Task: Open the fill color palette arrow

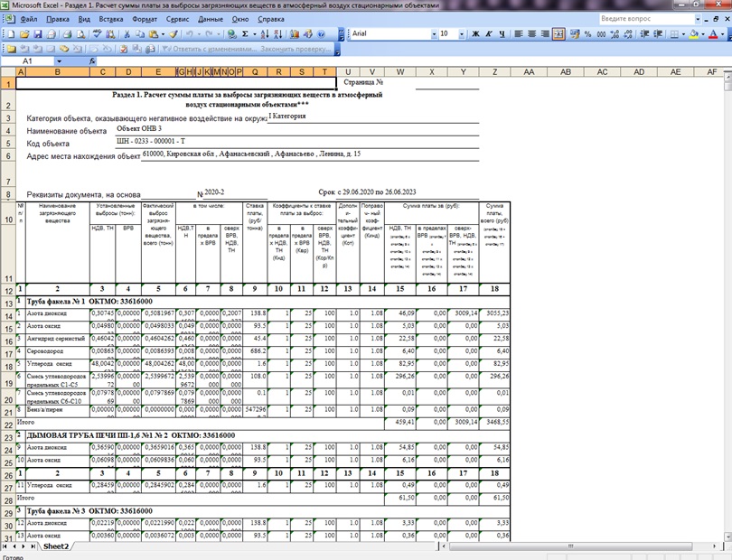Action: (x=703, y=33)
